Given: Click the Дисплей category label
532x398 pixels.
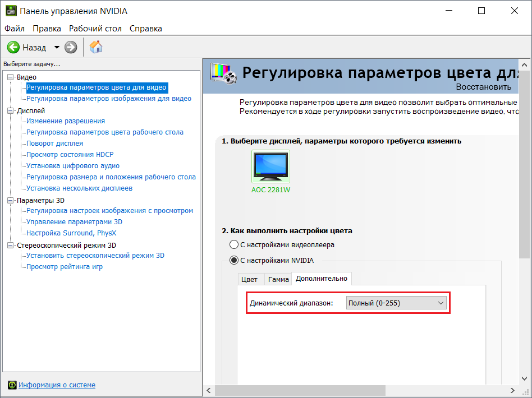Looking at the screenshot, I should (x=31, y=110).
